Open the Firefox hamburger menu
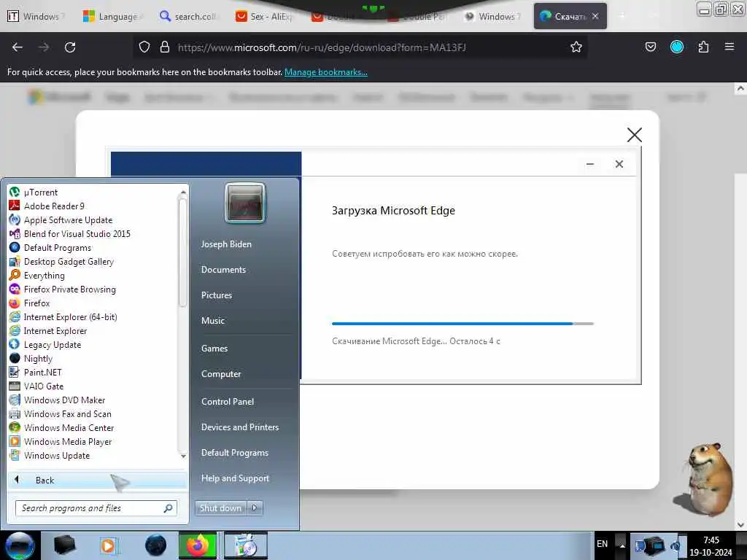The width and height of the screenshot is (747, 560). 729,47
